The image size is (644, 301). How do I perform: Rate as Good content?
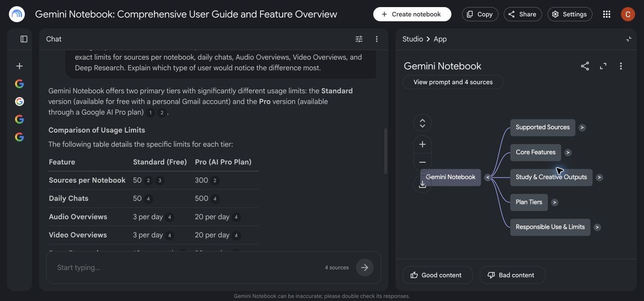pyautogui.click(x=437, y=275)
